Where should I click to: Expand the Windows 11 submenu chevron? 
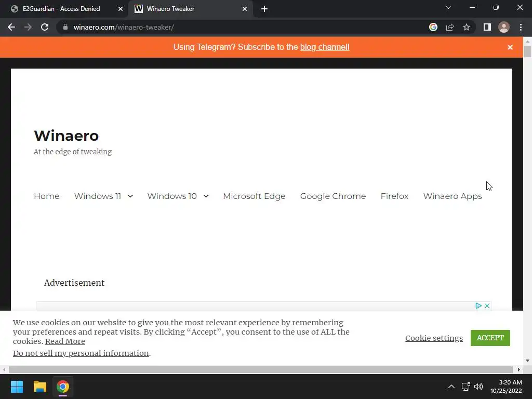click(x=130, y=196)
